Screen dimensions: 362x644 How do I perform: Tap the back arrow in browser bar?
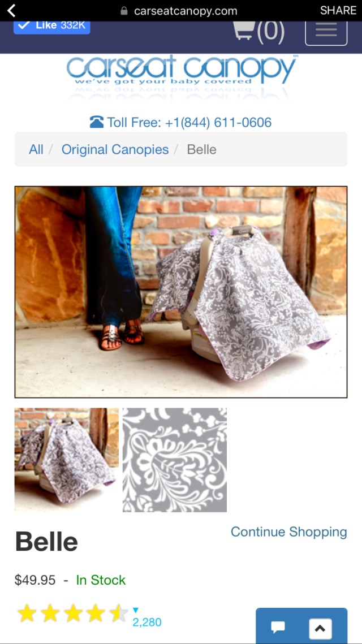11,11
